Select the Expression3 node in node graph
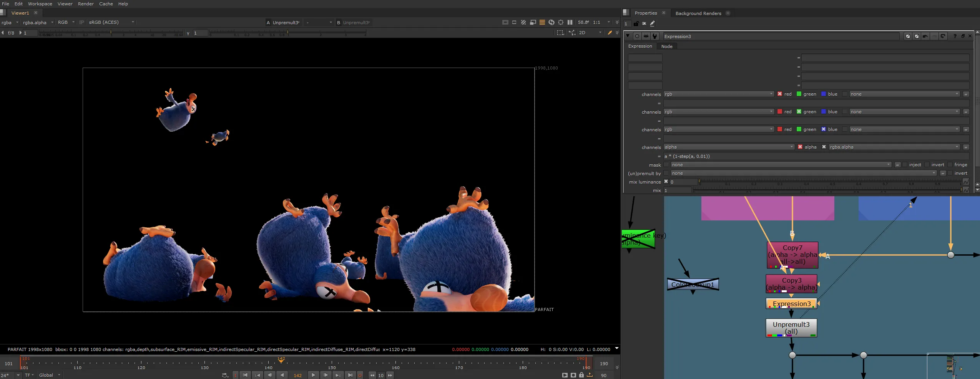This screenshot has width=980, height=379. pos(792,304)
